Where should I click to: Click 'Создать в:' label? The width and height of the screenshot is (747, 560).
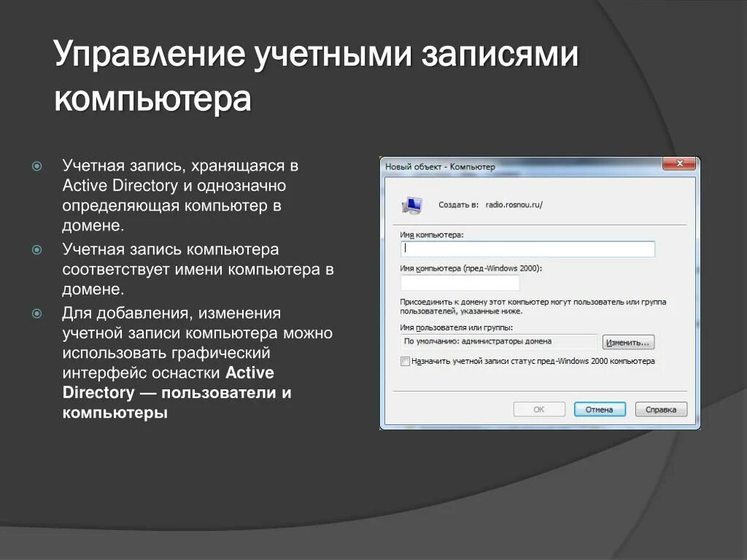point(458,205)
